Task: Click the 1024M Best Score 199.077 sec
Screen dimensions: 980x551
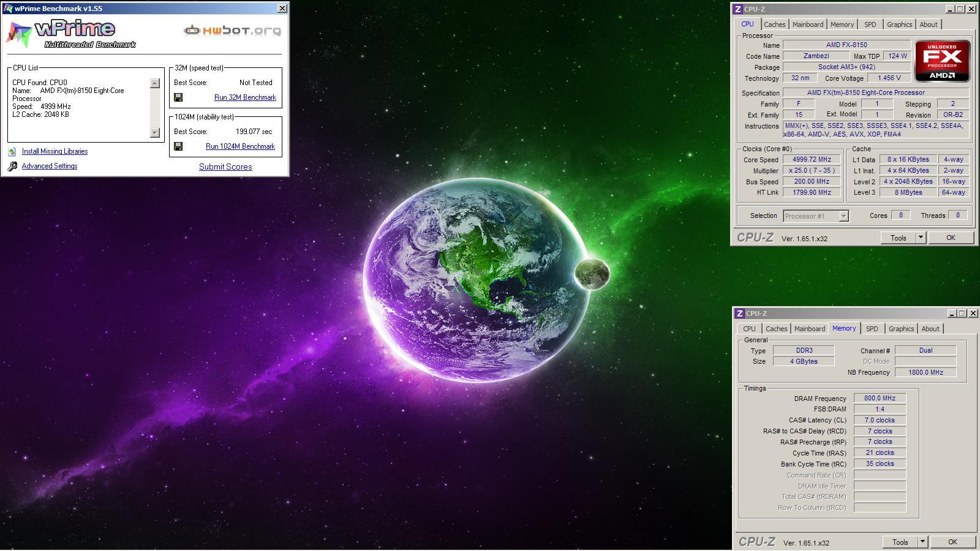Action: click(254, 132)
